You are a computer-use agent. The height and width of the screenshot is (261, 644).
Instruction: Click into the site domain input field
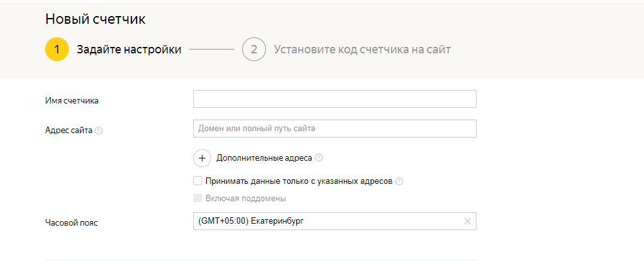[x=334, y=129]
